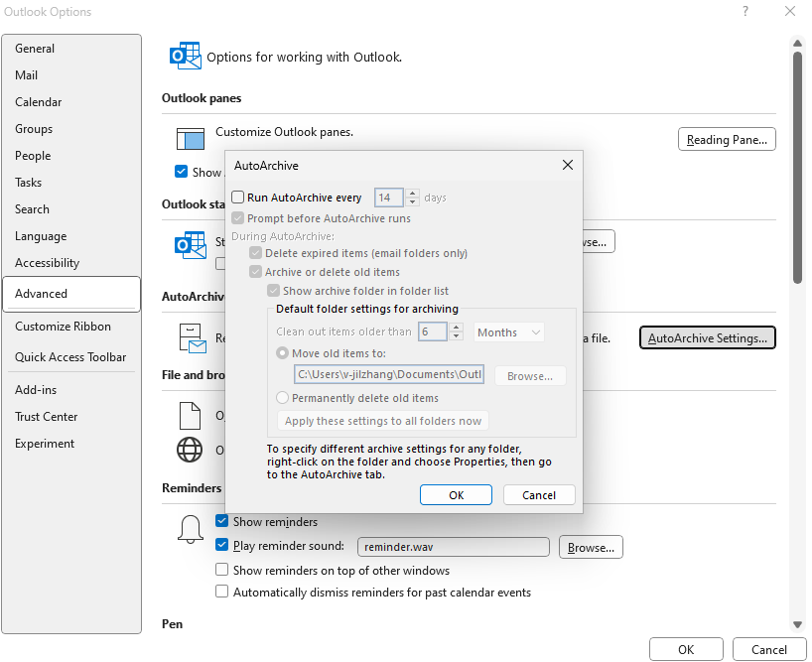
Task: Click OK in Outlook Options window
Action: point(686,649)
